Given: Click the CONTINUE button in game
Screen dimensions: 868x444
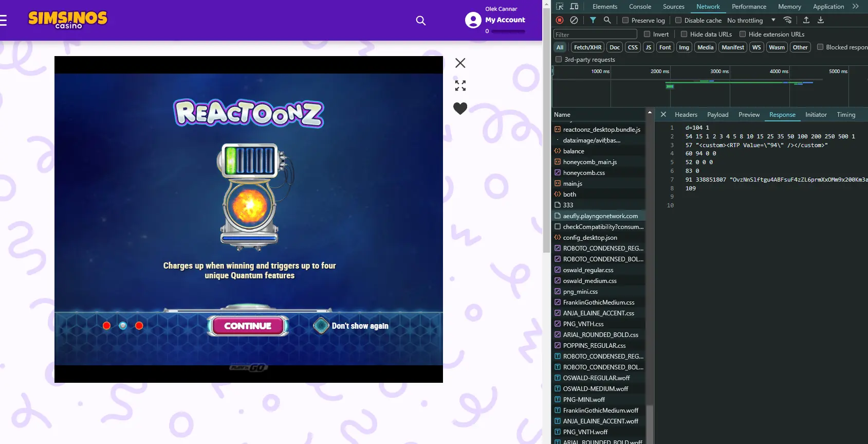Looking at the screenshot, I should (x=248, y=326).
